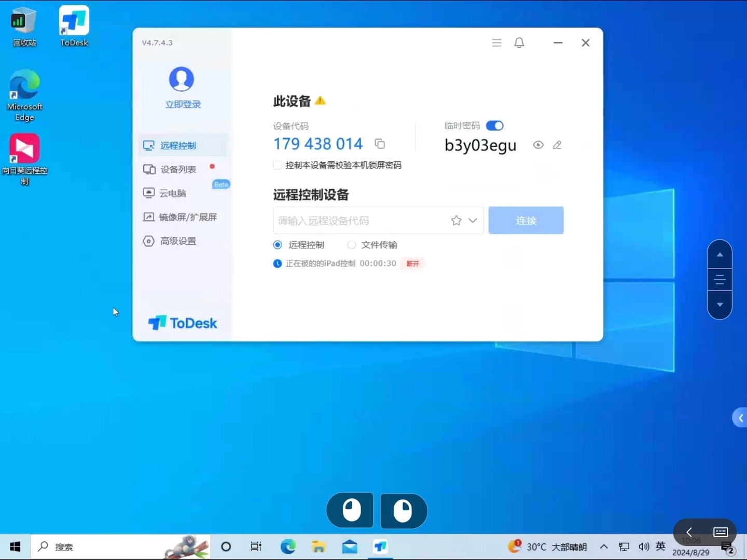Viewport: 747px width, 560px height.
Task: Select 远程控制 in the sidebar
Action: [x=184, y=146]
